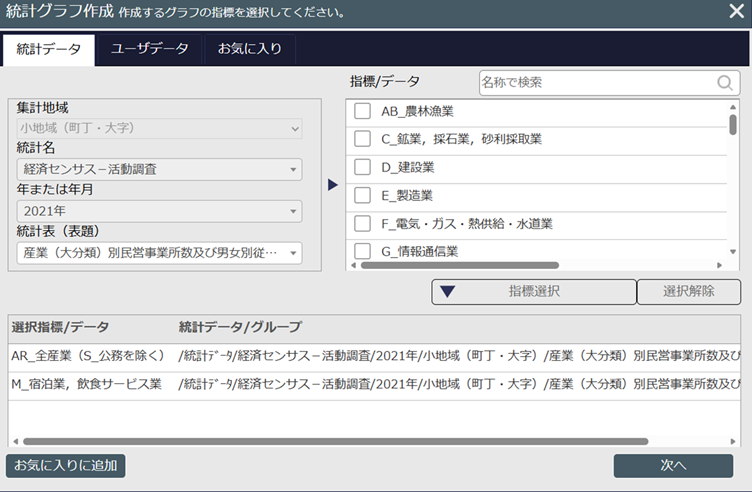This screenshot has width=752, height=492.
Task: Click the 次へ button
Action: pyautogui.click(x=673, y=465)
